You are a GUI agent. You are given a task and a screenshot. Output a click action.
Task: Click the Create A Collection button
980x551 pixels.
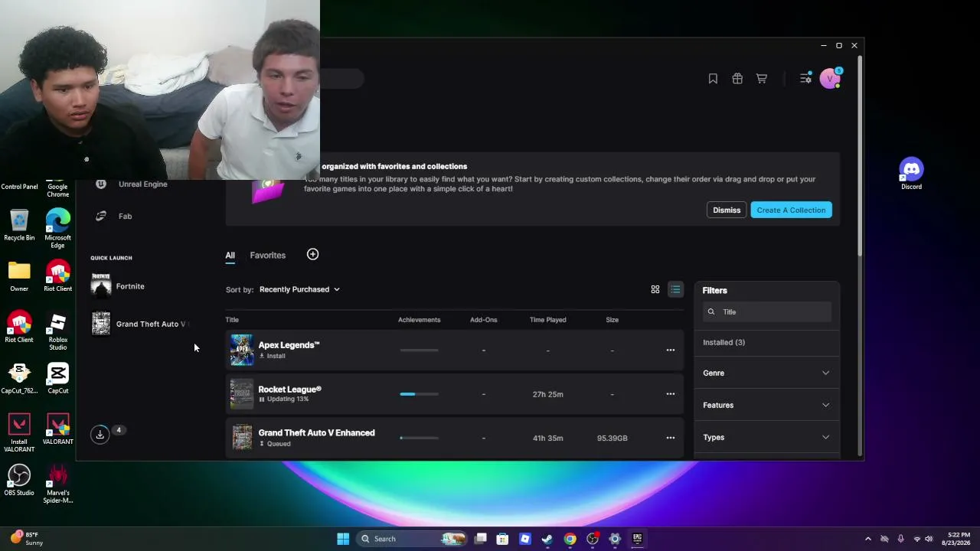coord(791,210)
